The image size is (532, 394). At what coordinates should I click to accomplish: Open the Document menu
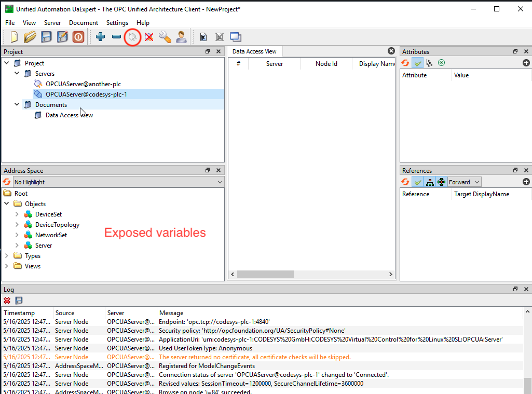(x=84, y=23)
